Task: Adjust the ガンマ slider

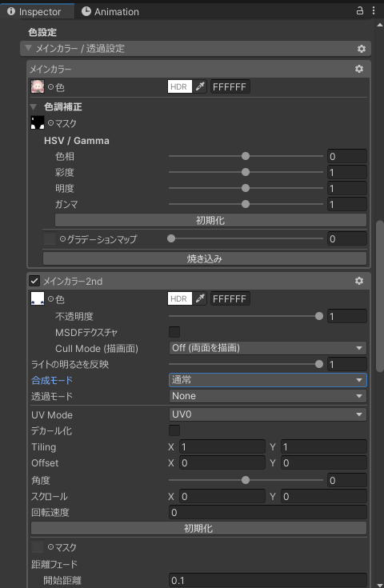Action: tap(246, 204)
